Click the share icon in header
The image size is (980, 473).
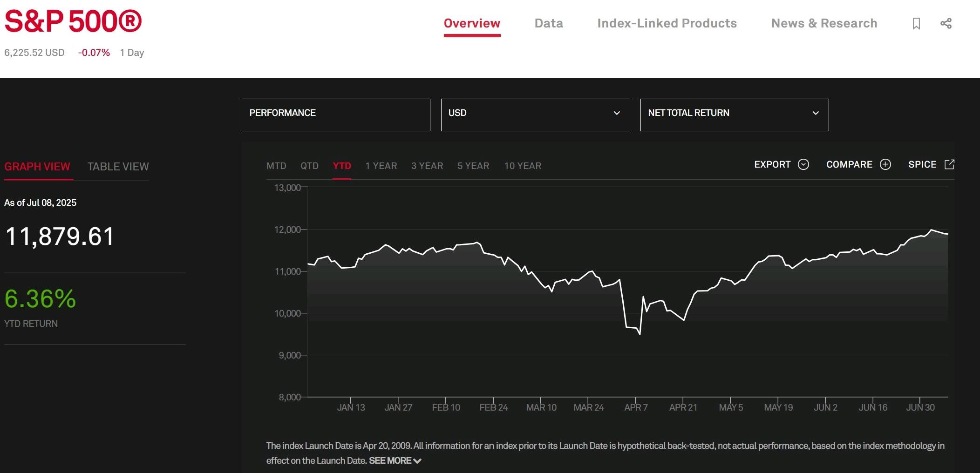point(946,23)
